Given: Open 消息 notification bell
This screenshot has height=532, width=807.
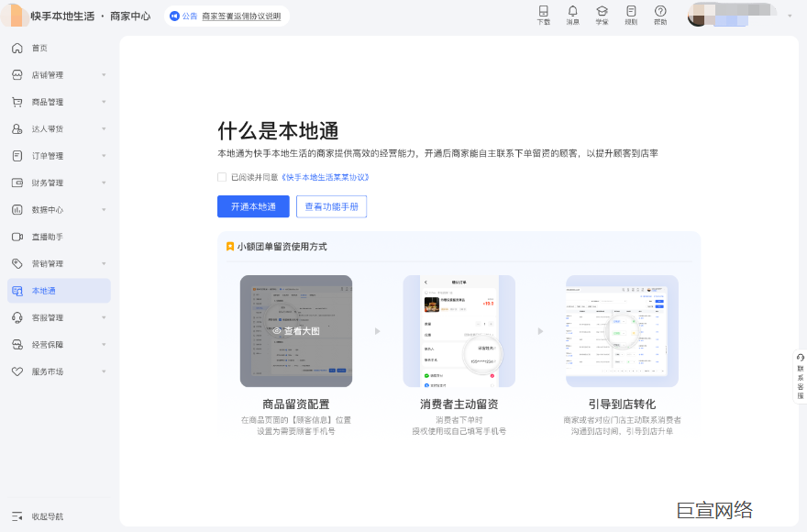Looking at the screenshot, I should 572,11.
